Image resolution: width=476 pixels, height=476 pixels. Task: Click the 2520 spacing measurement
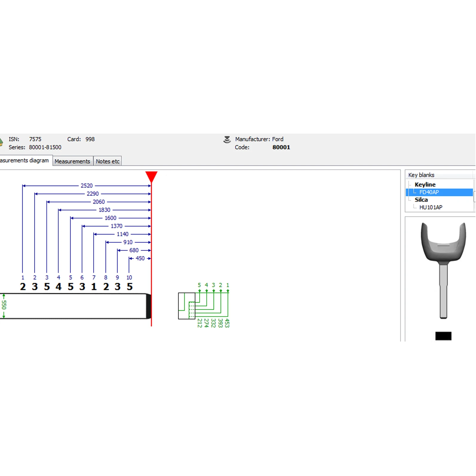(x=87, y=186)
